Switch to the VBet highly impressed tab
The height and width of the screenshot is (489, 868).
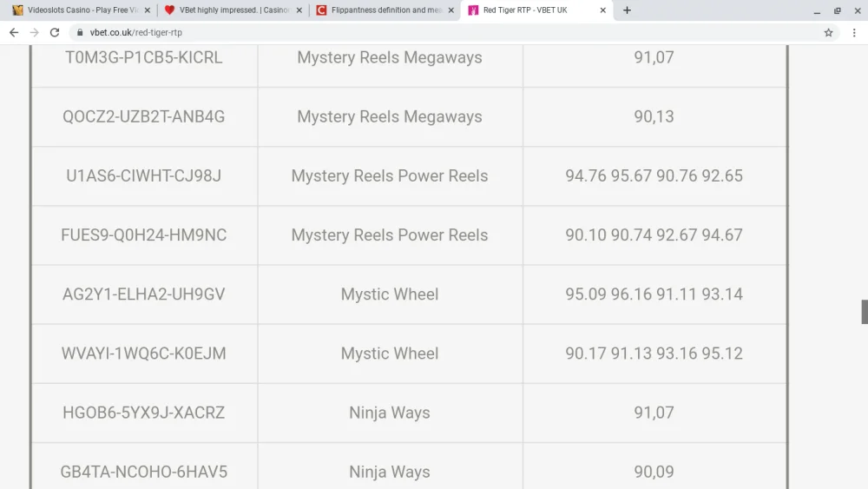click(x=233, y=10)
